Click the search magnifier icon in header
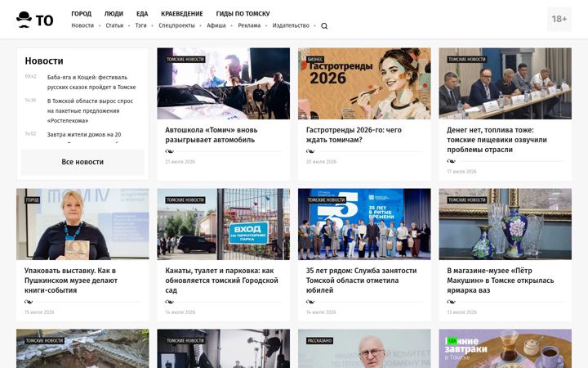588x368 pixels. 324,26
